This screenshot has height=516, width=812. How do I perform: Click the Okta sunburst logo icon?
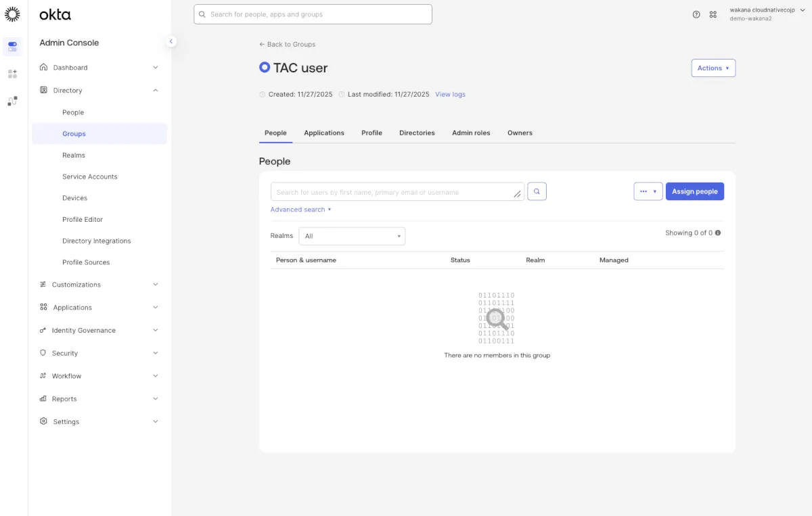coord(12,14)
